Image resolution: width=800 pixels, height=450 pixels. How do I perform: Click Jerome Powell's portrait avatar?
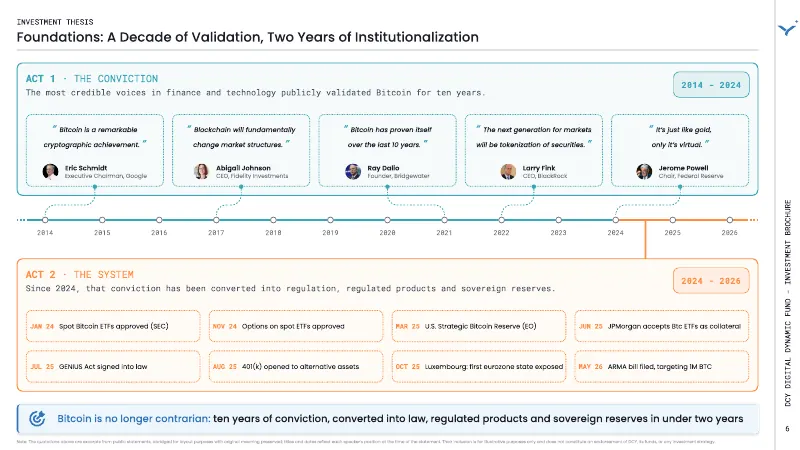[644, 171]
